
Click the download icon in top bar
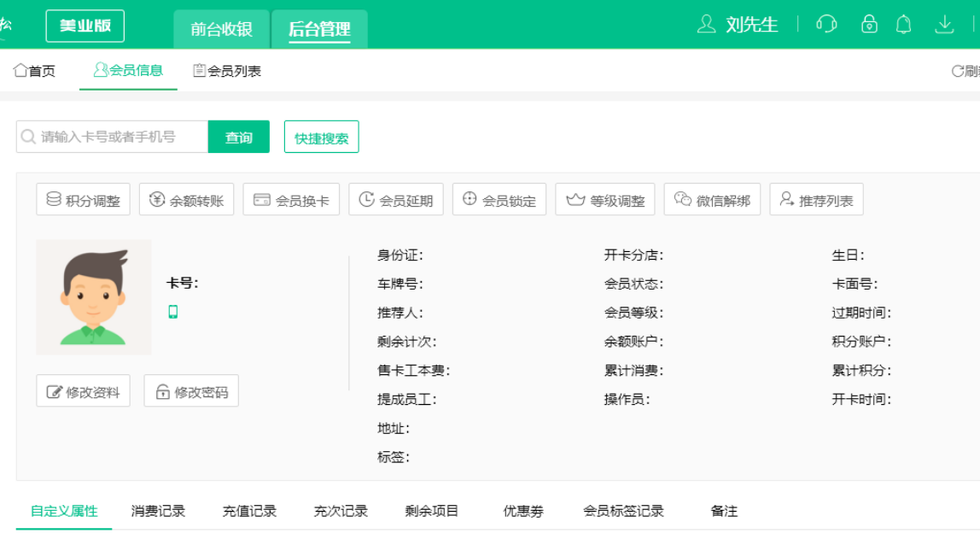click(x=944, y=24)
